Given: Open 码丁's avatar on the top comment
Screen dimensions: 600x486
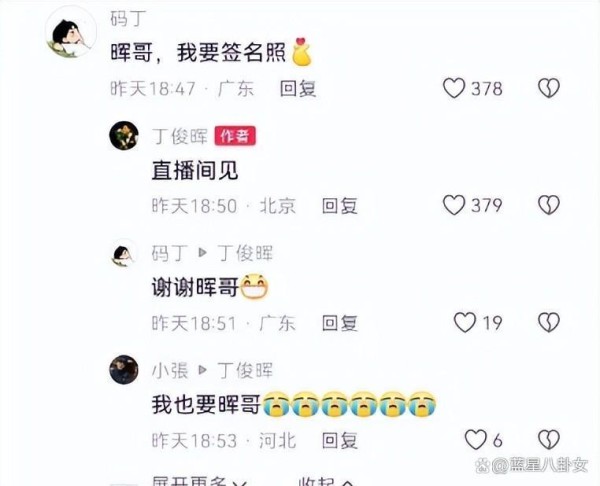Looking at the screenshot, I should [71, 34].
